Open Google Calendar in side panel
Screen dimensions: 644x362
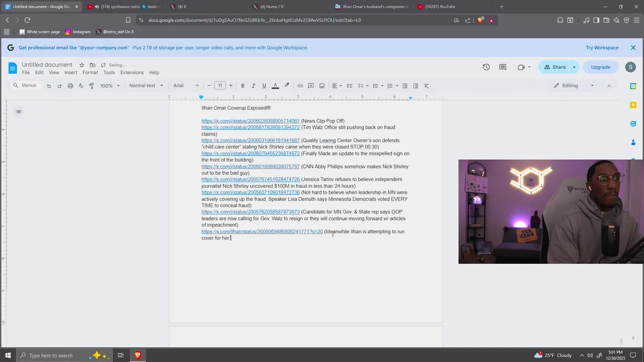pos(633,86)
